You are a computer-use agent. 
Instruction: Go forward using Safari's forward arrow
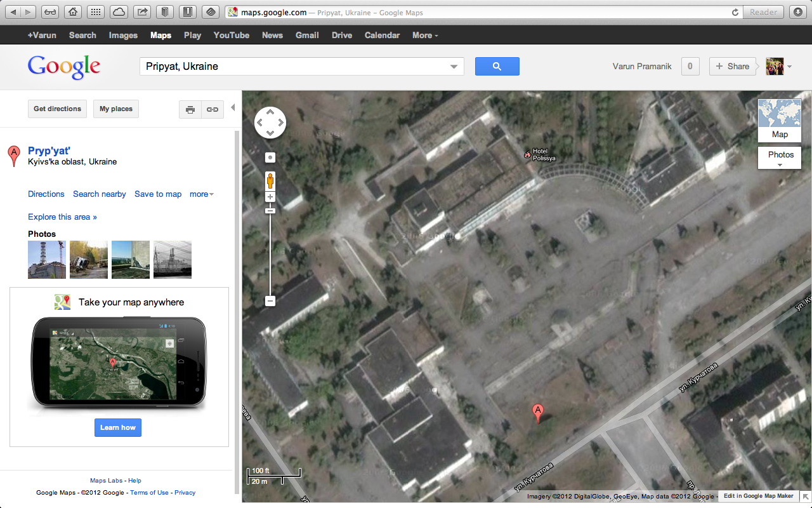(x=30, y=12)
